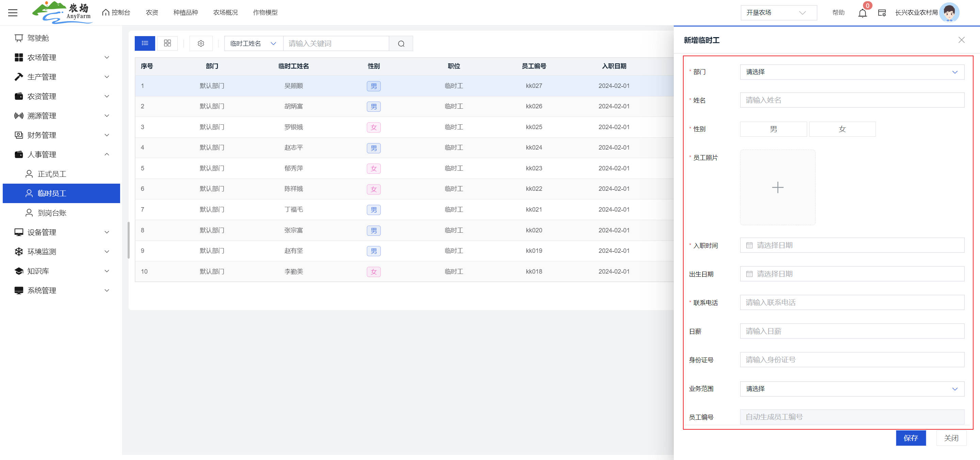Select 女 gender option
The width and height of the screenshot is (980, 460).
coord(842,129)
